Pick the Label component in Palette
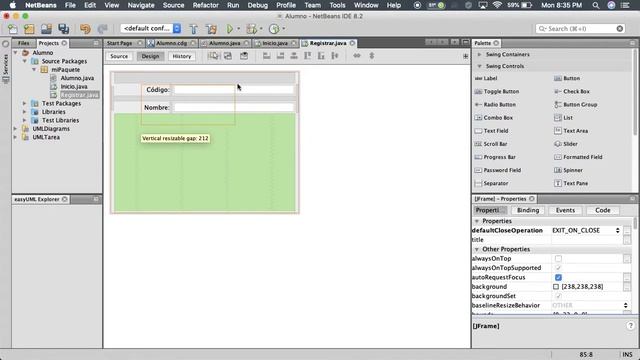 [x=486, y=78]
